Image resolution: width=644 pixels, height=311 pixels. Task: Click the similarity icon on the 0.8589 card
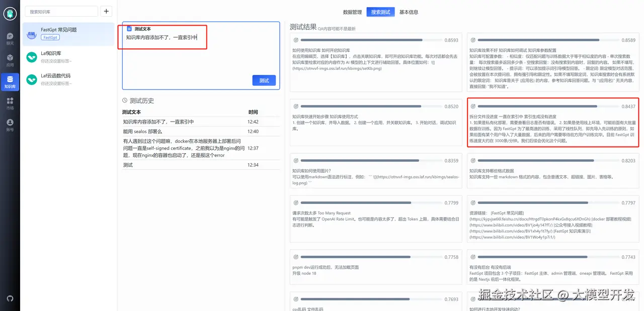click(x=472, y=40)
